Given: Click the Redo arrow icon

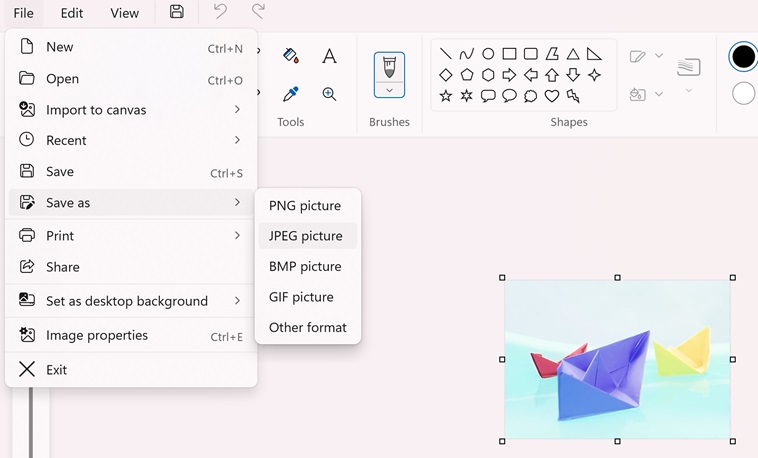Looking at the screenshot, I should 258,12.
